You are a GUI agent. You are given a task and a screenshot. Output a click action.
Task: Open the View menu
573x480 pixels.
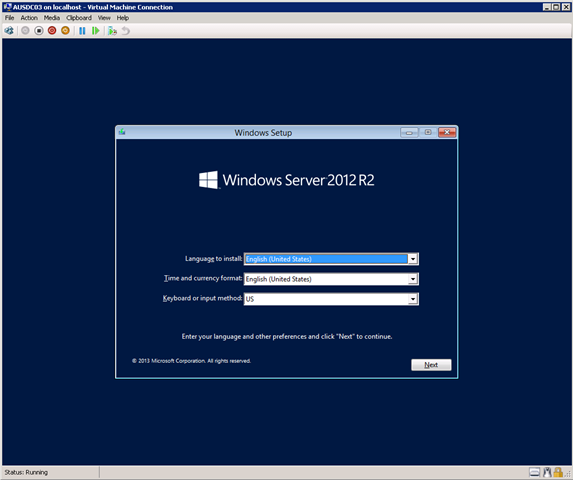coord(104,18)
